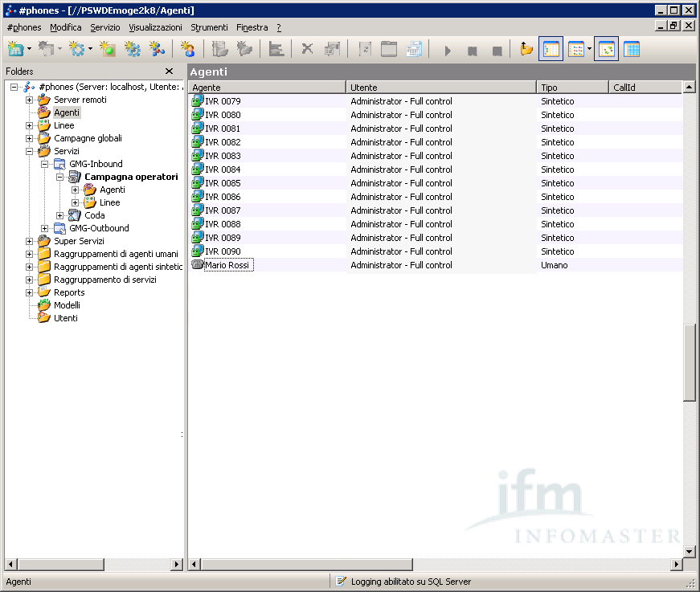Open dropdown arrow beside new gear icon

[90, 49]
